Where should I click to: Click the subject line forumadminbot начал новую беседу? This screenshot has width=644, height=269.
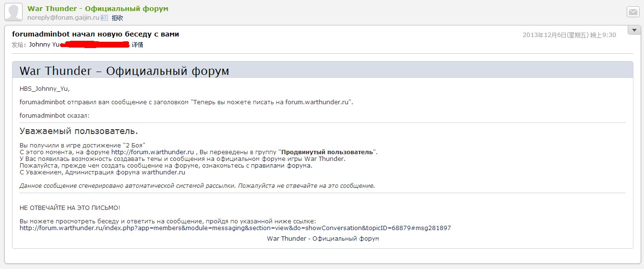95,34
